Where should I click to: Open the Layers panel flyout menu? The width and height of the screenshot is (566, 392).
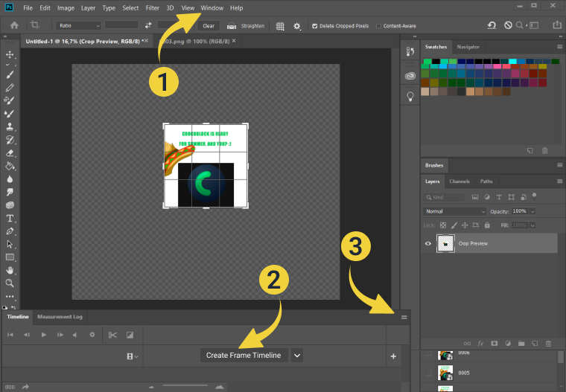click(559, 181)
